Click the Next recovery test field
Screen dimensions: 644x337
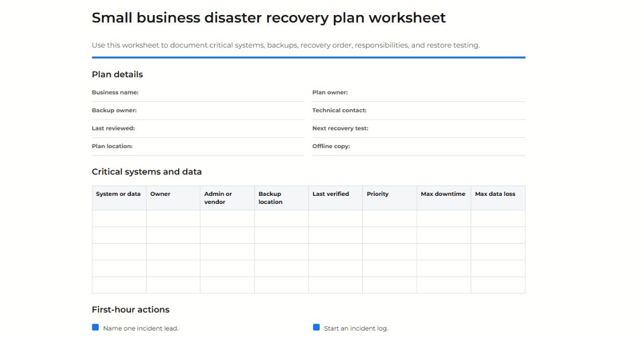click(419, 129)
